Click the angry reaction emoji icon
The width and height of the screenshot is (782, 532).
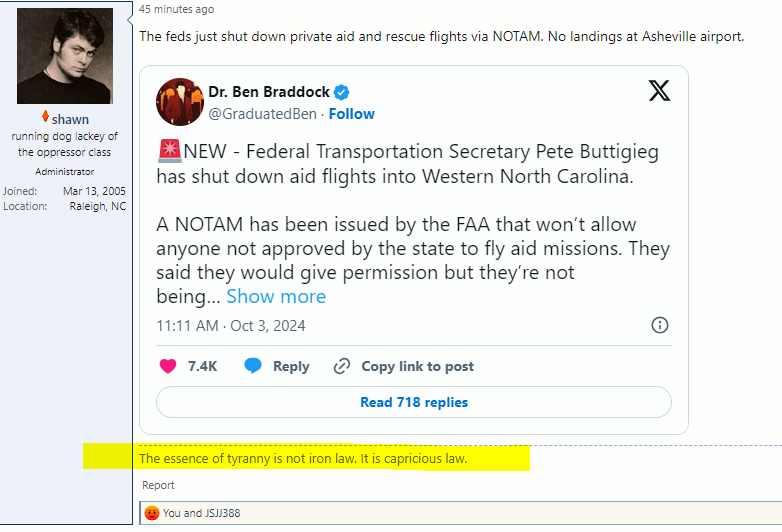[x=152, y=513]
